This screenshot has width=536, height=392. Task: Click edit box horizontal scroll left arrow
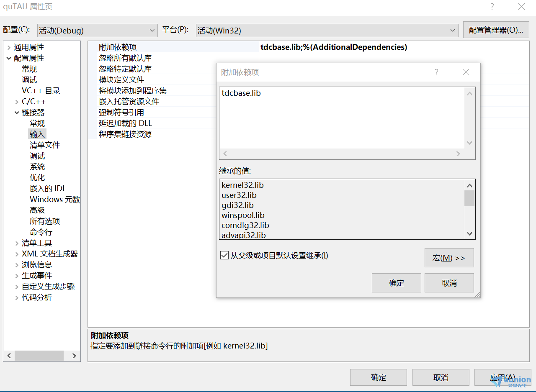(225, 154)
